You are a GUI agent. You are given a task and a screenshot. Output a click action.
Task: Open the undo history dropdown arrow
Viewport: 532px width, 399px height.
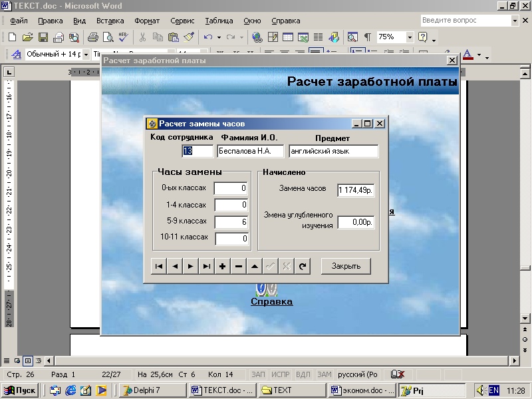(x=219, y=37)
